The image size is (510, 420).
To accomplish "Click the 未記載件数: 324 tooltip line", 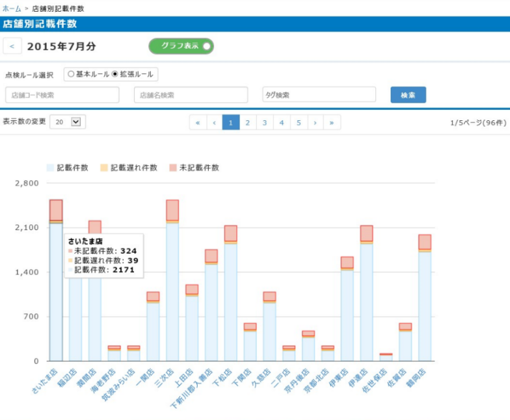I will click(103, 251).
